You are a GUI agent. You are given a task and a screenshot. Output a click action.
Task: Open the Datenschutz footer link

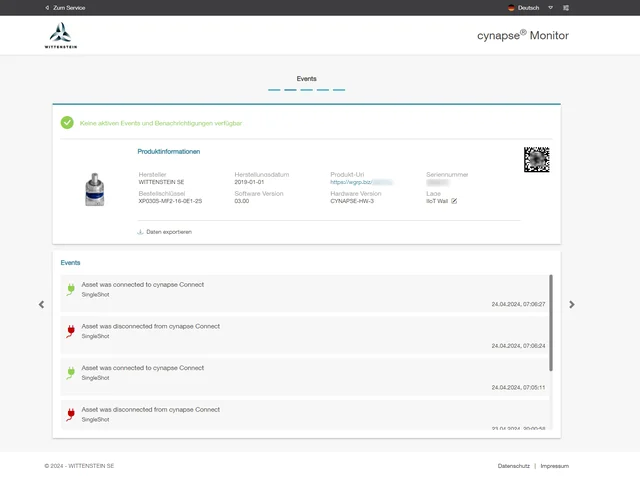[x=514, y=466]
